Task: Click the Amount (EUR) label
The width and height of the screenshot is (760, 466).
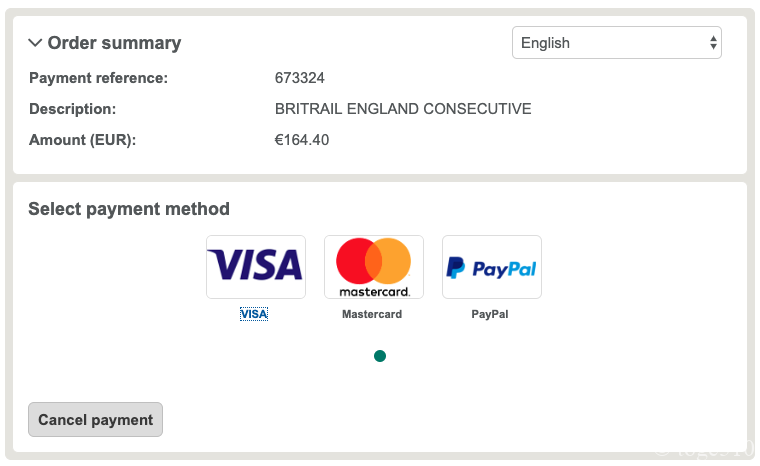Action: click(82, 140)
